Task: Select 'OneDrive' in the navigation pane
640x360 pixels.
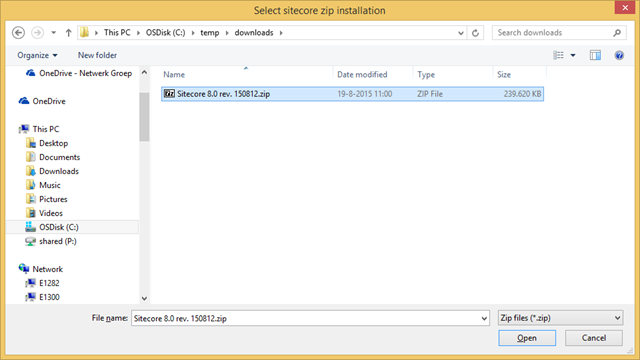Action: click(x=49, y=101)
